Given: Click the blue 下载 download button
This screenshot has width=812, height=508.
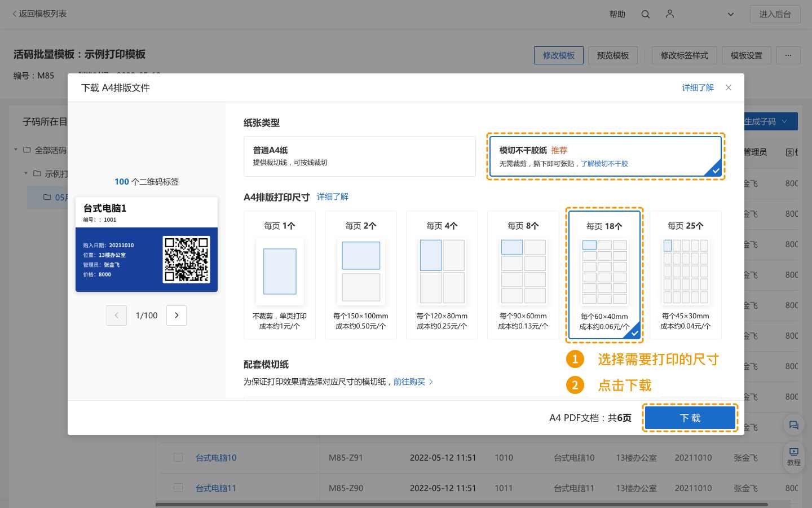Looking at the screenshot, I should (690, 418).
